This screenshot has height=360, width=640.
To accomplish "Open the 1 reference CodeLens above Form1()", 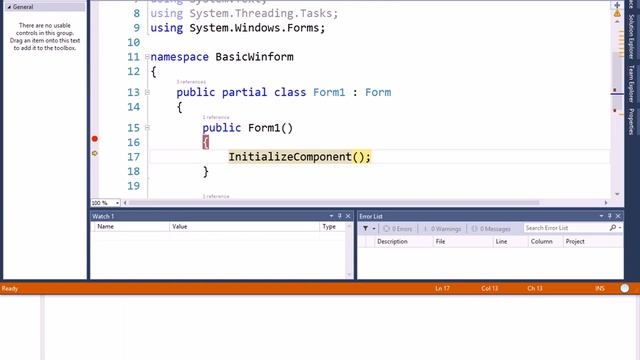I will (x=216, y=118).
